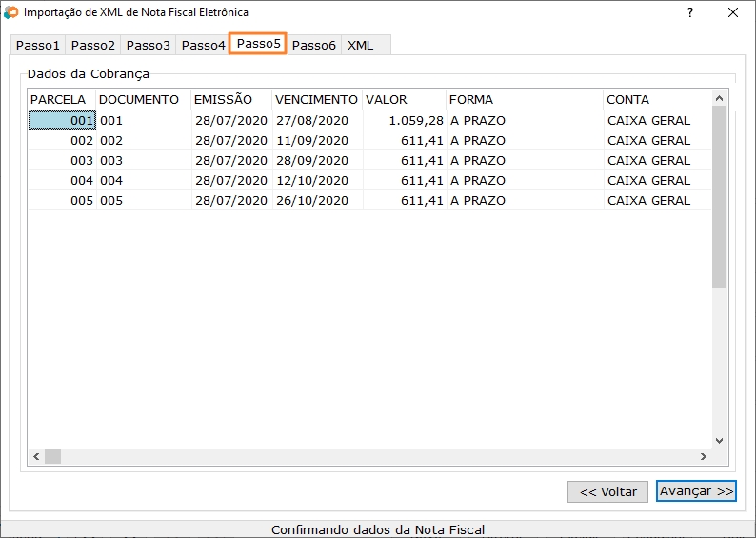The width and height of the screenshot is (756, 538).
Task: Open the Passo6 tab
Action: [314, 45]
